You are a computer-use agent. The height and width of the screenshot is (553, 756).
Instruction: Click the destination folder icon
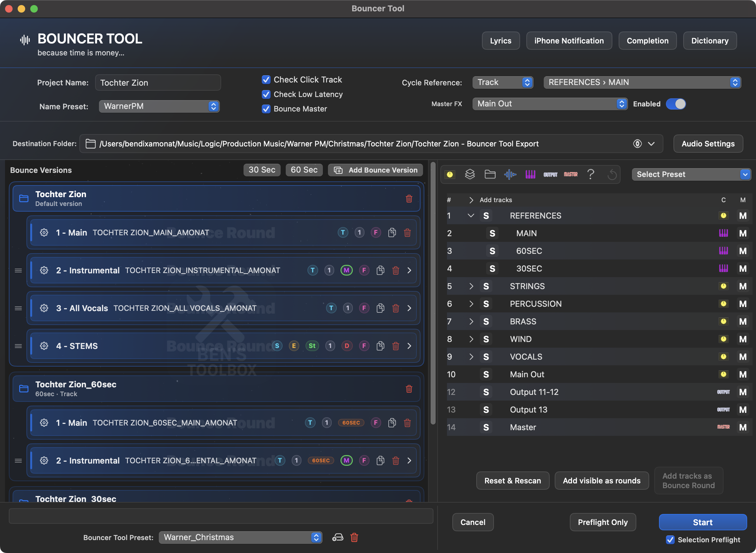coord(90,144)
